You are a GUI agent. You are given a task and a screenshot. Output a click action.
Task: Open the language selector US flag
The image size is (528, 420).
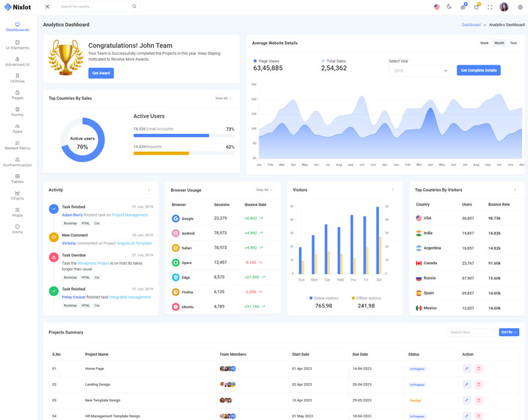pyautogui.click(x=436, y=7)
